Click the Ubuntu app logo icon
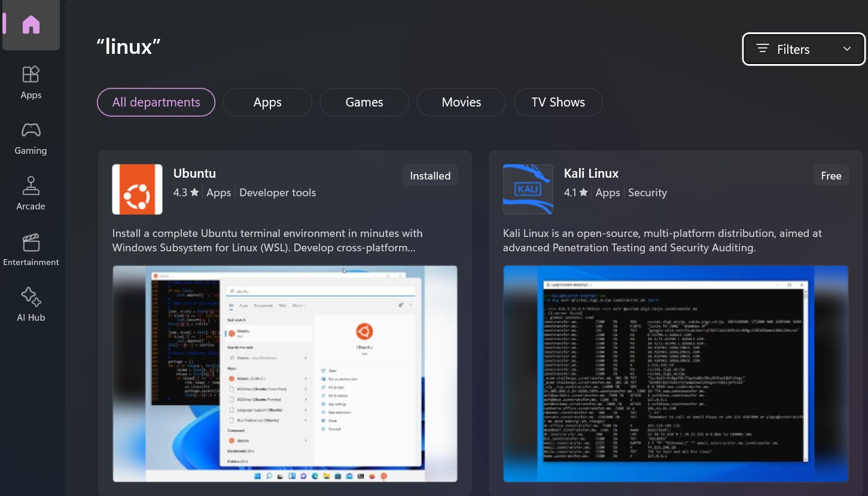Viewport: 868px width, 496px height. (x=137, y=189)
